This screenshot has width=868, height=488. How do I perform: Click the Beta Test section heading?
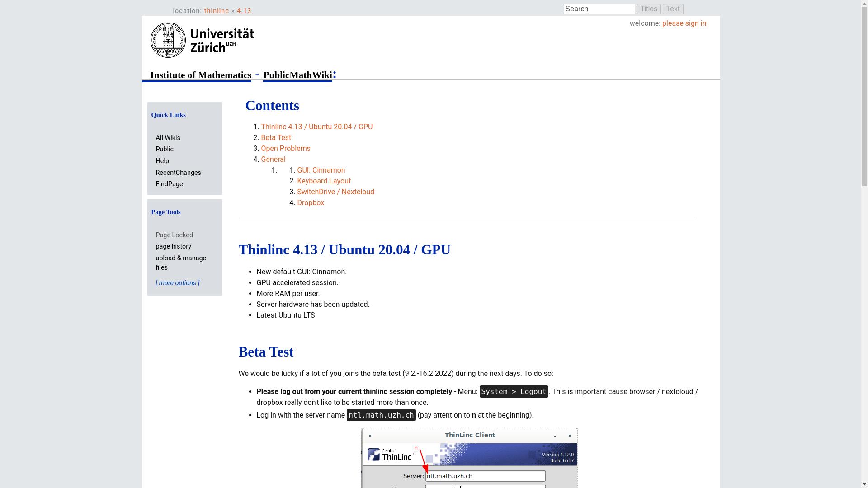[x=266, y=352]
